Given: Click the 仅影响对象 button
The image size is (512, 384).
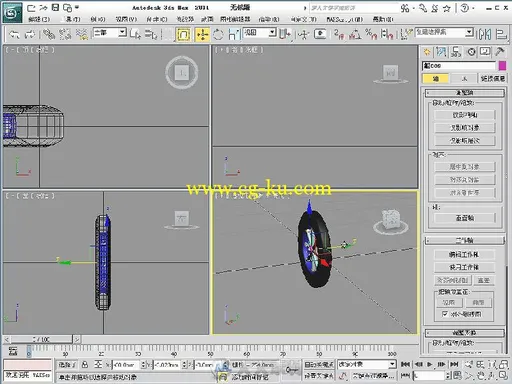Looking at the screenshot, I should [465, 128].
